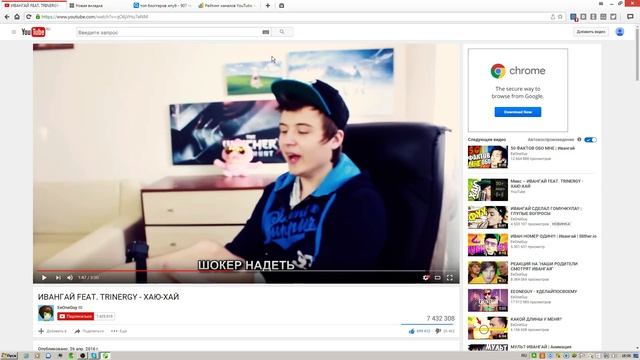The height and width of the screenshot is (360, 640).
Task: Bookmark page using the star icon
Action: (x=560, y=17)
